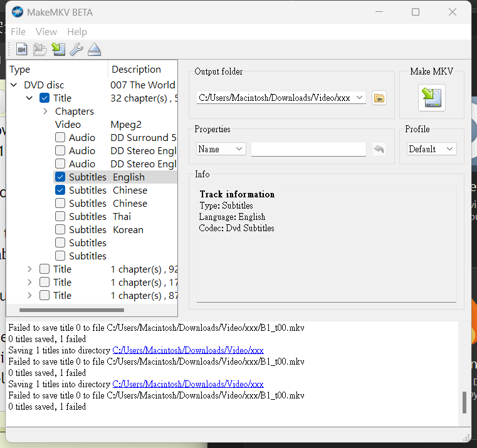This screenshot has width=477, height=448.
Task: Check the DD Surround Audio checkbox
Action: pyautogui.click(x=60, y=137)
